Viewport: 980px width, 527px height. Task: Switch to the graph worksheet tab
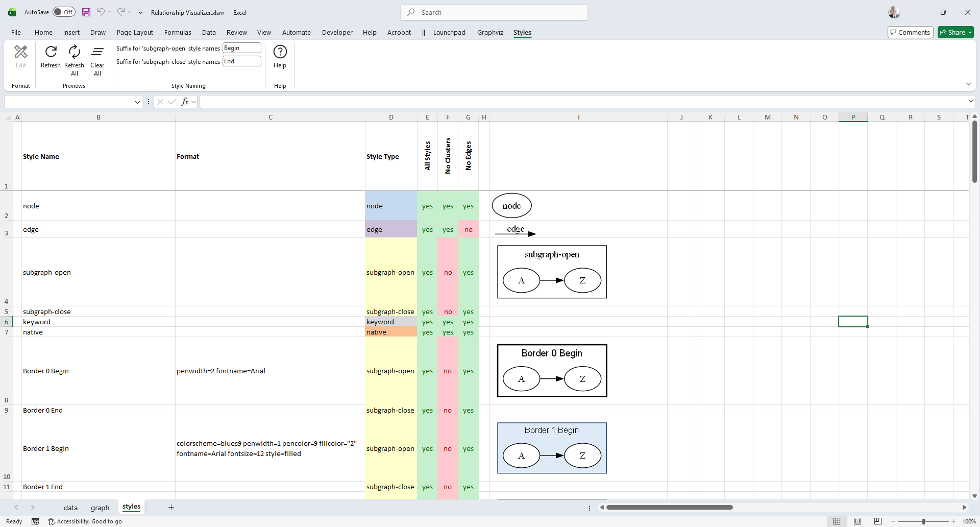100,508
